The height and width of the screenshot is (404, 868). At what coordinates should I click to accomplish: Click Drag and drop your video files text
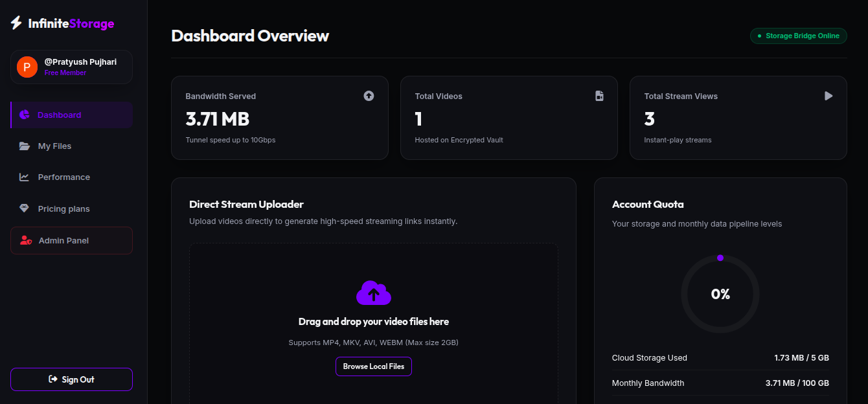pos(374,322)
